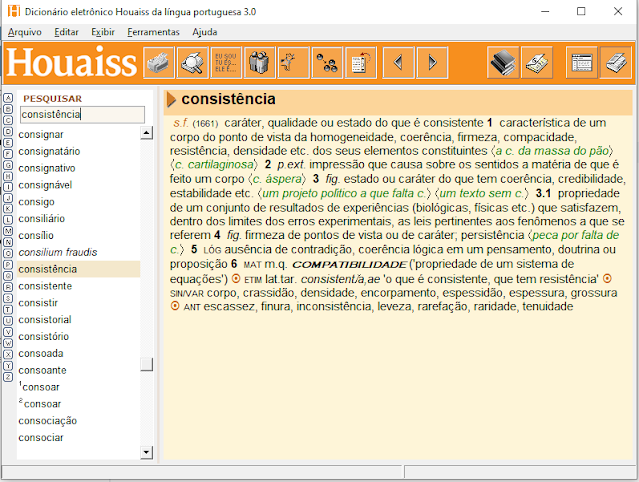Jump to letter G in the alphabet index
Viewport: 639px width, 482px height.
coord(8,165)
